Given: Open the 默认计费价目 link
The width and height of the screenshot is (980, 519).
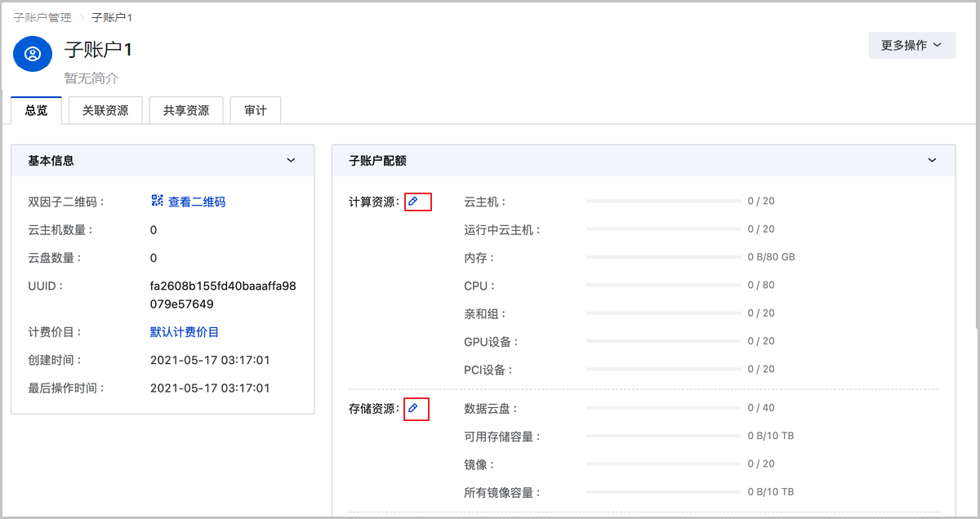Looking at the screenshot, I should (185, 332).
